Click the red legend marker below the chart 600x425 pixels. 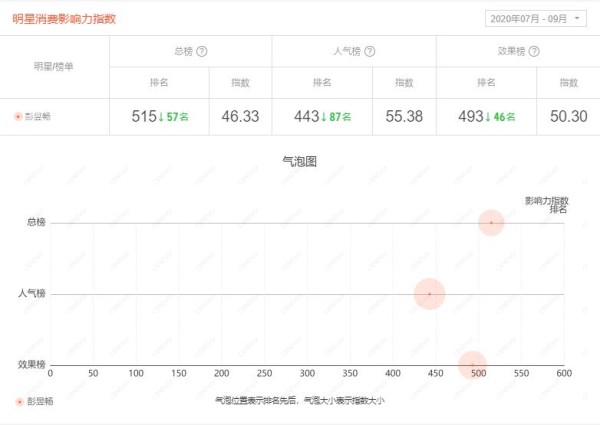point(18,401)
